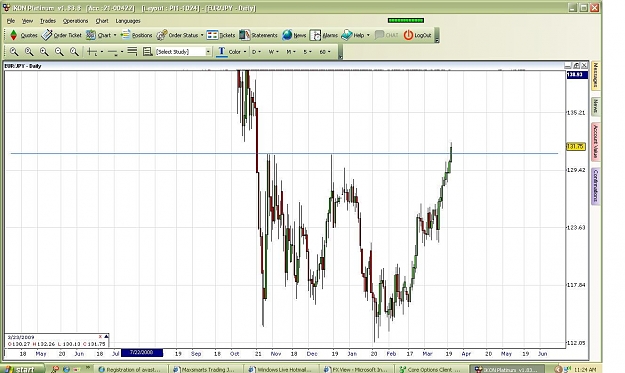Switch to Windows Live Hotmail taskbar window
The height and width of the screenshot is (373, 625).
(x=281, y=369)
